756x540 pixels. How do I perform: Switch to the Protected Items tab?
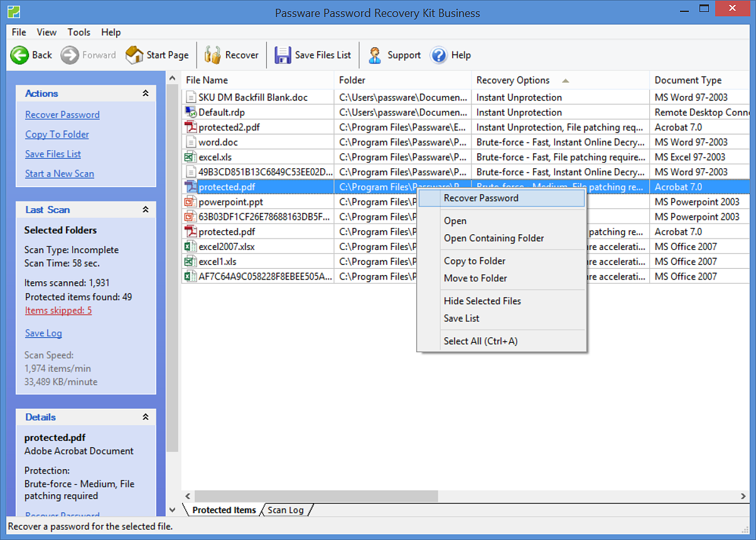[x=224, y=510]
